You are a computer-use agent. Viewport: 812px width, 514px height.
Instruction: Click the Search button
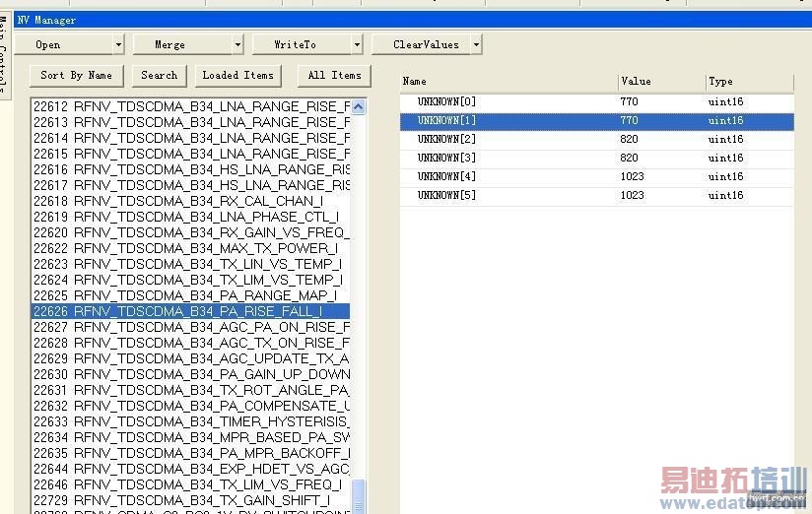[x=160, y=76]
